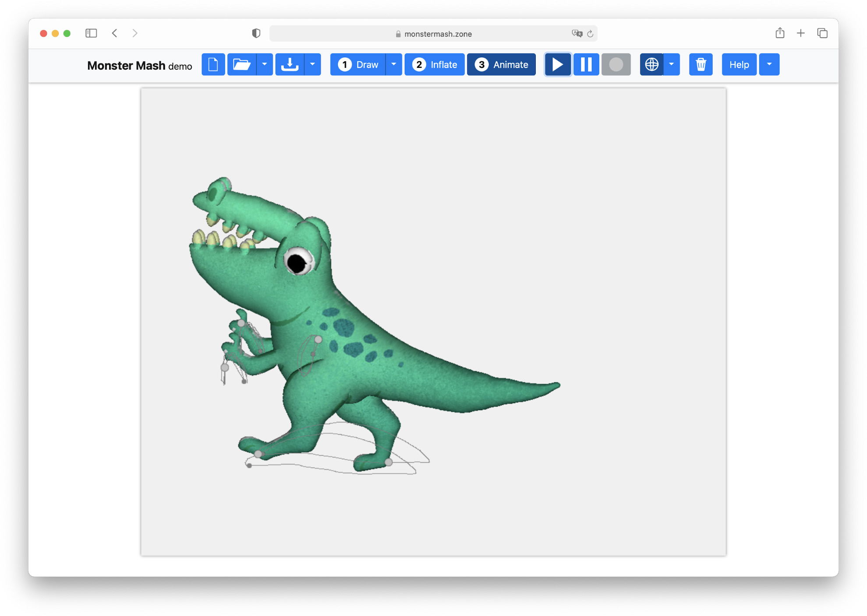867x616 pixels.
Task: Switch to the Draw step
Action: point(358,64)
